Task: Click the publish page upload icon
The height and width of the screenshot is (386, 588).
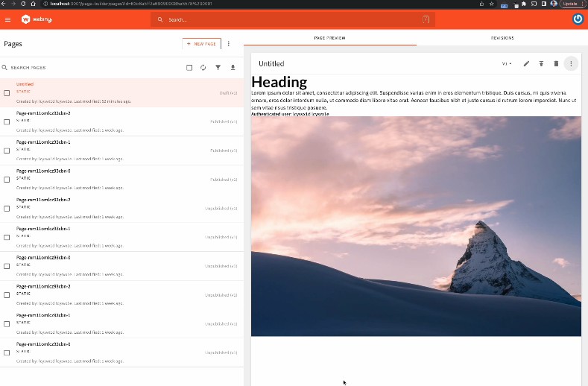Action: pos(541,64)
